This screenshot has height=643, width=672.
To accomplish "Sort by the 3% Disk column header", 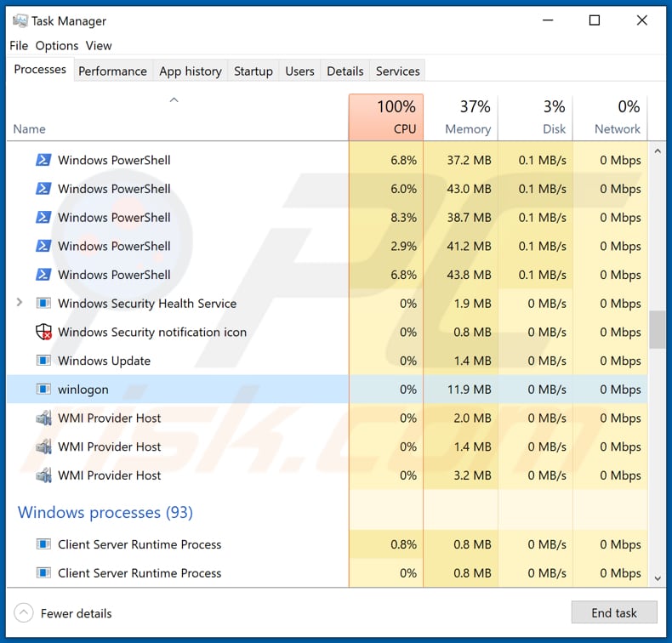I will tap(535, 117).
